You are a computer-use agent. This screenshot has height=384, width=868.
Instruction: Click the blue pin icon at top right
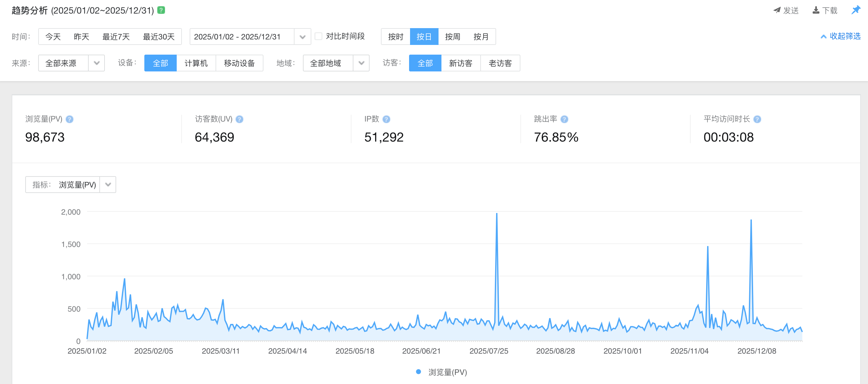(855, 10)
